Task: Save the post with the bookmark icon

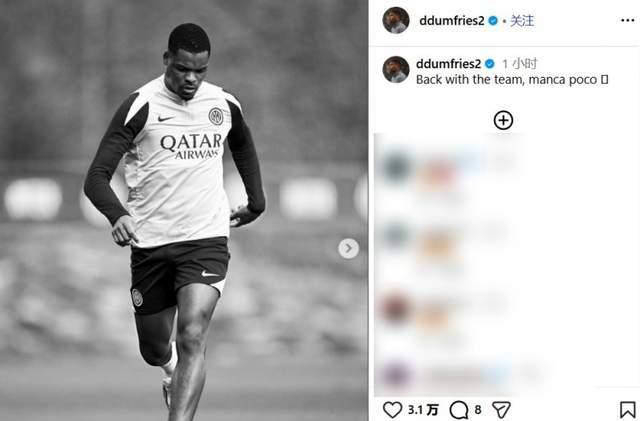Action: pyautogui.click(x=627, y=410)
